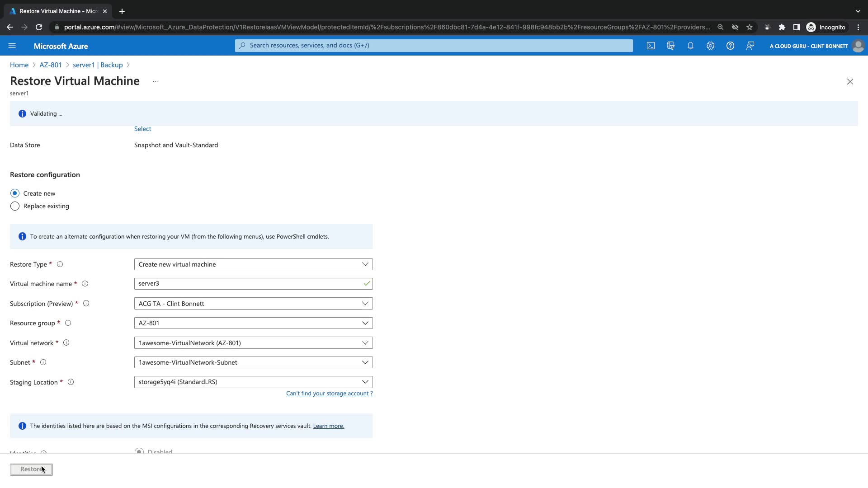Open the portal settings gear
Viewport: 868px width, 488px height.
point(710,46)
